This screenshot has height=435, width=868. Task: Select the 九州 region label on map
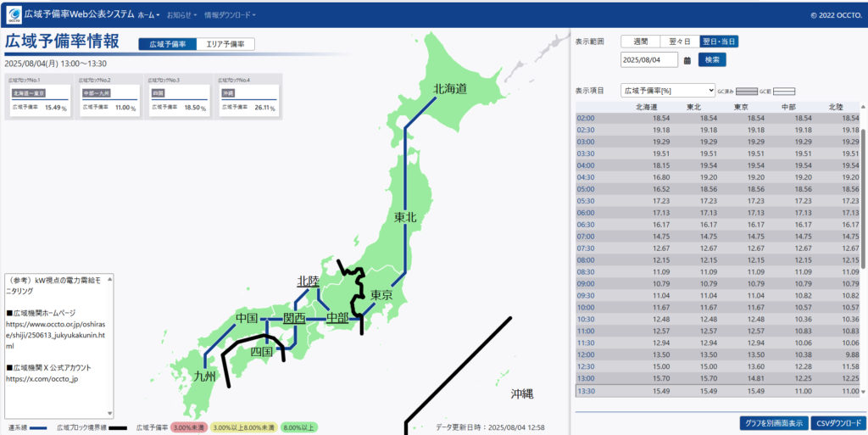tap(204, 376)
